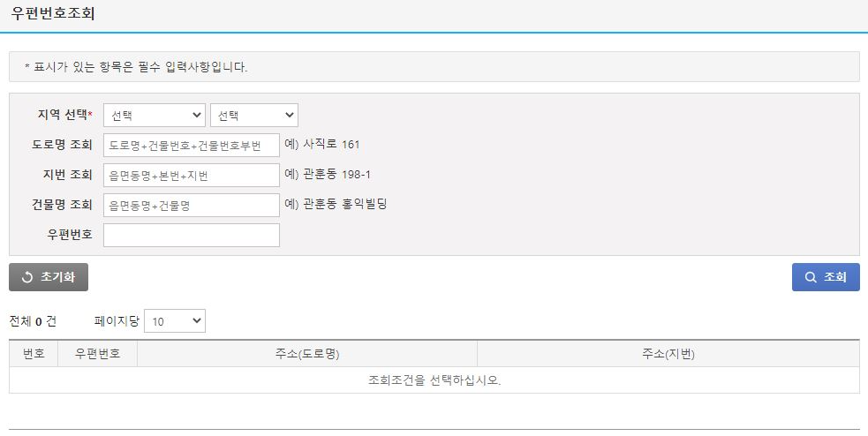The height and width of the screenshot is (436, 868).
Task: Click the example text 예) 사직로 161
Action: (x=322, y=145)
